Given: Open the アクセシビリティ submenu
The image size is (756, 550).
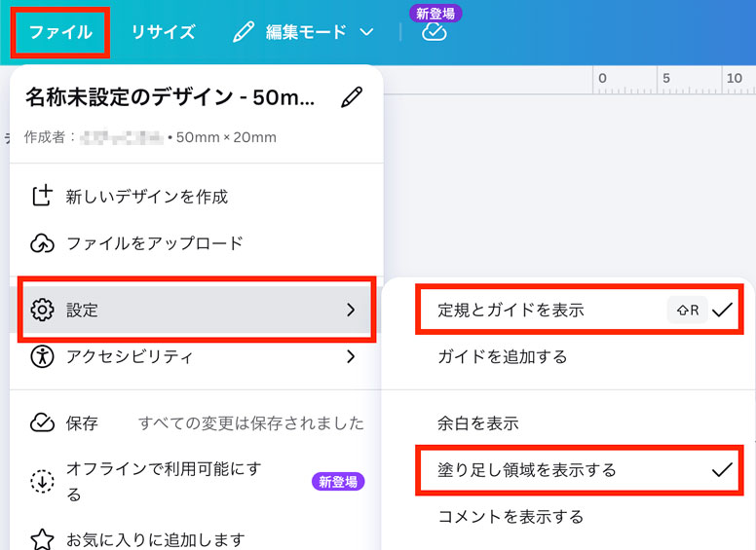Looking at the screenshot, I should click(197, 356).
